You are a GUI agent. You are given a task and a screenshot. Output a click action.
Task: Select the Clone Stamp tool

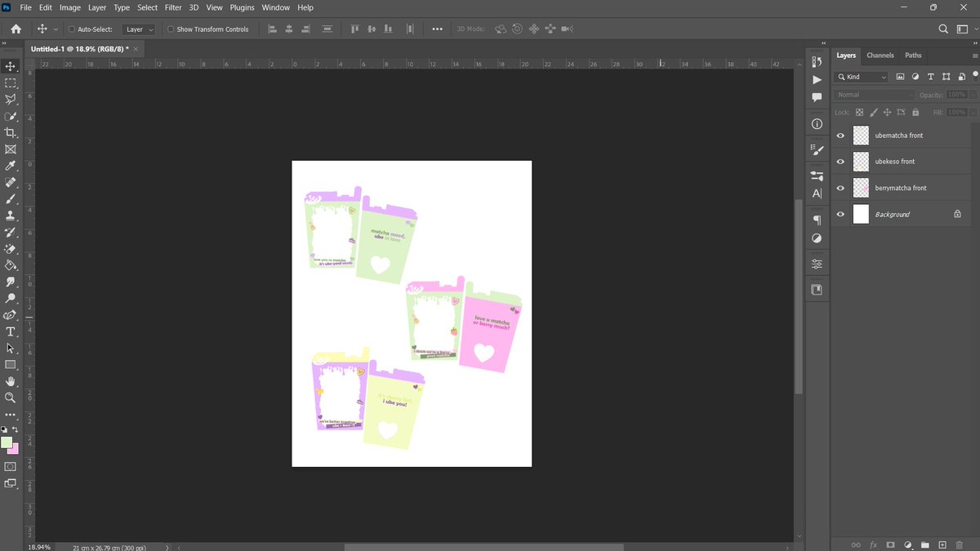coord(11,216)
